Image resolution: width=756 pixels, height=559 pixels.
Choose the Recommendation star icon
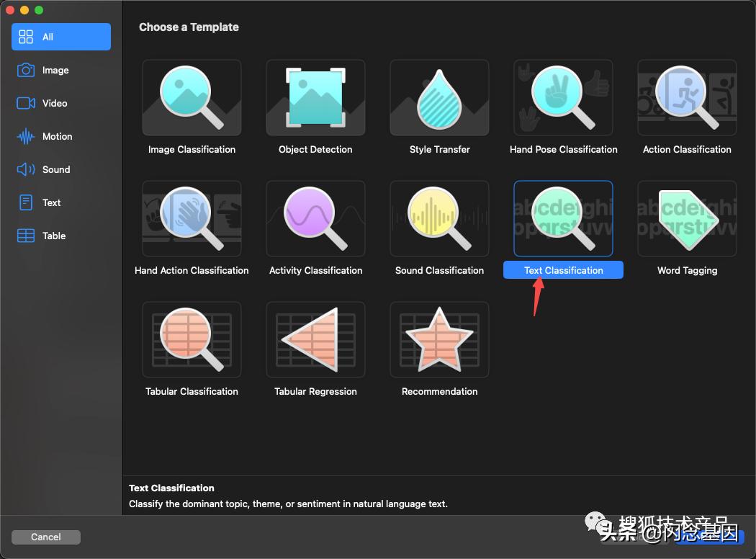pos(439,340)
